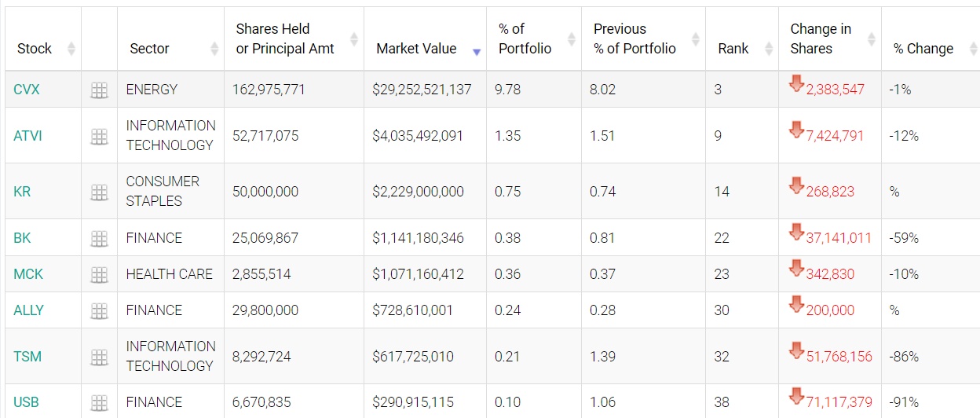This screenshot has height=418, width=980.
Task: Sort by the Sector column header
Action: tap(149, 49)
